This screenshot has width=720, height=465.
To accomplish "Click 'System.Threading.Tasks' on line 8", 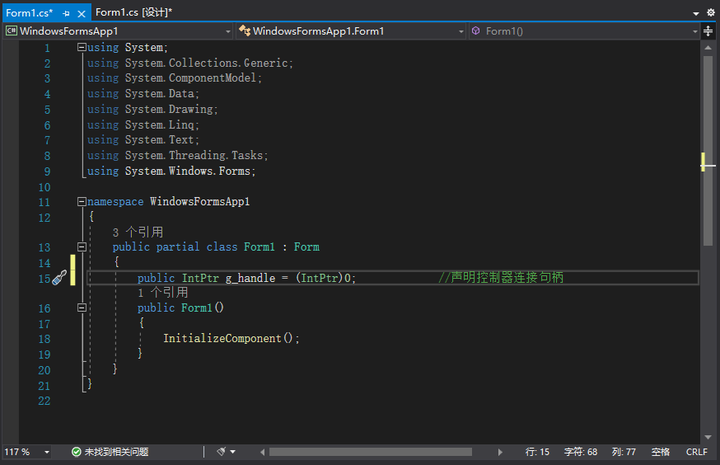I will pyautogui.click(x=194, y=155).
